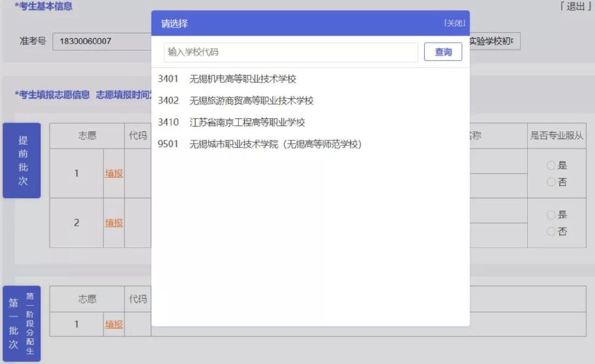Viewport: 595px width, 364px height.
Task: Select 否 radio for first choice 专业服从
Action: click(x=551, y=182)
